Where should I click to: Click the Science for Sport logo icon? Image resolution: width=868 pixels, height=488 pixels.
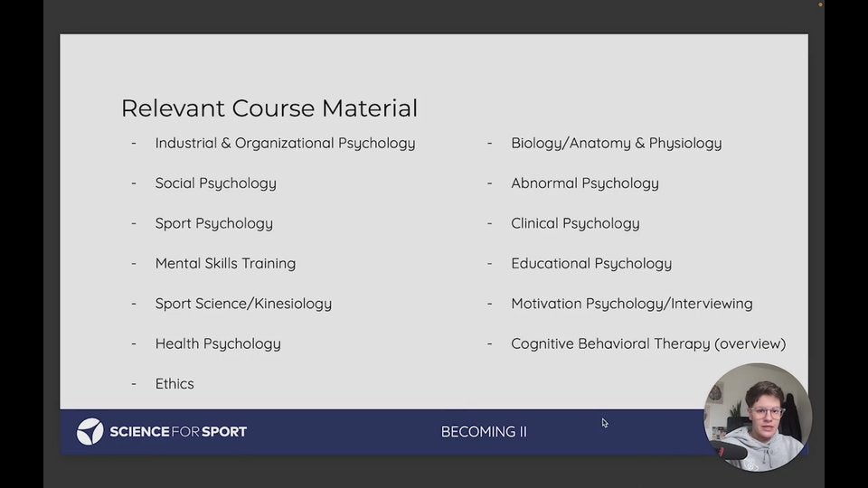coord(90,432)
